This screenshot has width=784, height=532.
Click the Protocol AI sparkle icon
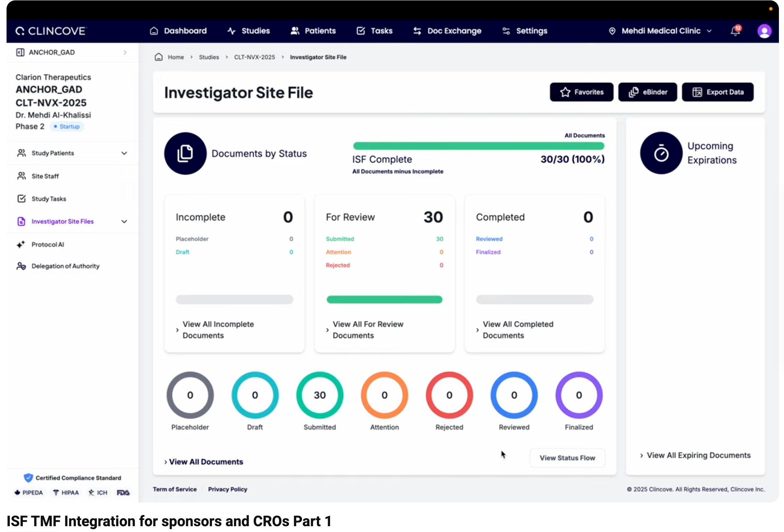pos(21,244)
